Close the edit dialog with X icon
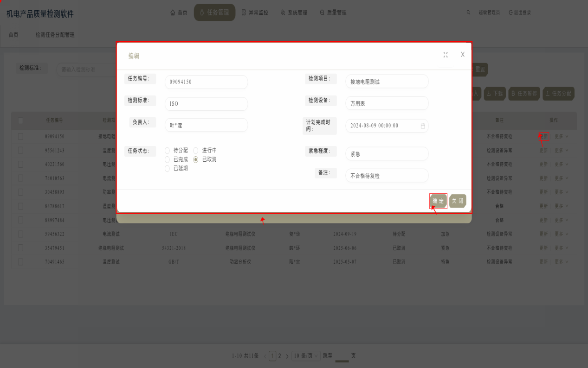 click(x=462, y=55)
